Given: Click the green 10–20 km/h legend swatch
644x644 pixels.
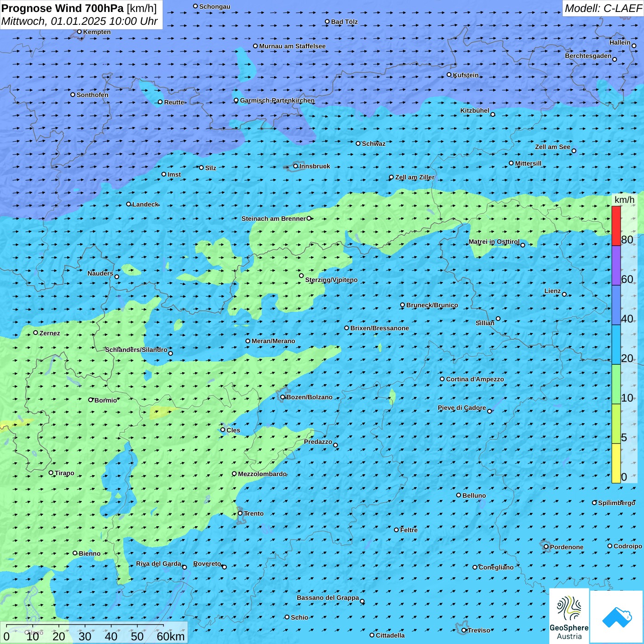Looking at the screenshot, I should [616, 384].
